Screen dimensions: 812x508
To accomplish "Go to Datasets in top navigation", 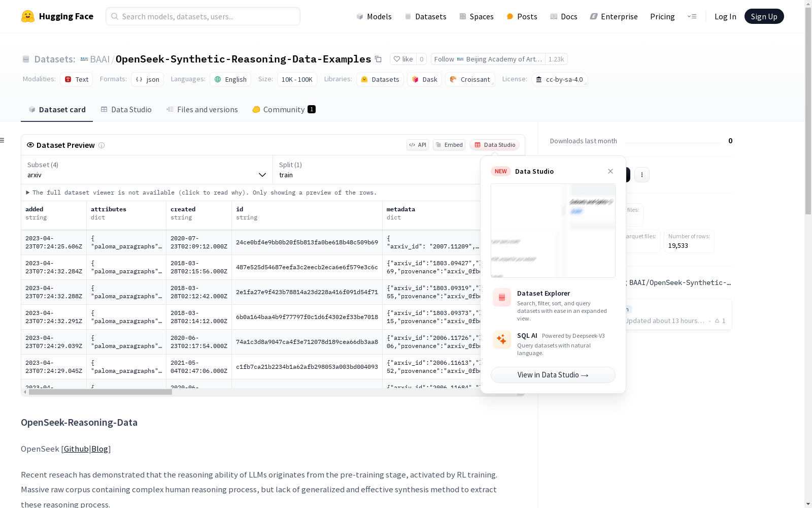I will [425, 16].
